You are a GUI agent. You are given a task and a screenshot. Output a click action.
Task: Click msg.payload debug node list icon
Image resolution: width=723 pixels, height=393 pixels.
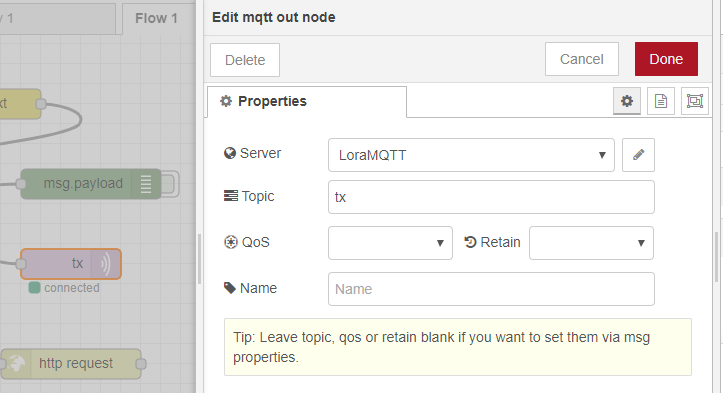tap(146, 184)
